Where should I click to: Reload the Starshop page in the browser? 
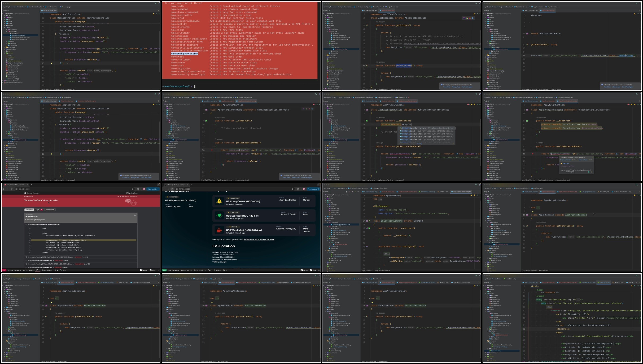click(x=172, y=189)
